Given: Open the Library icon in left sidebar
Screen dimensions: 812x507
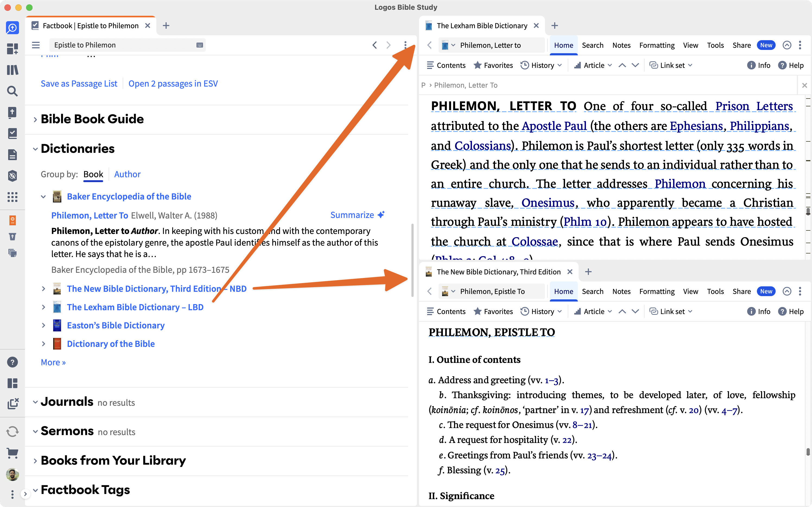Looking at the screenshot, I should pyautogui.click(x=12, y=70).
